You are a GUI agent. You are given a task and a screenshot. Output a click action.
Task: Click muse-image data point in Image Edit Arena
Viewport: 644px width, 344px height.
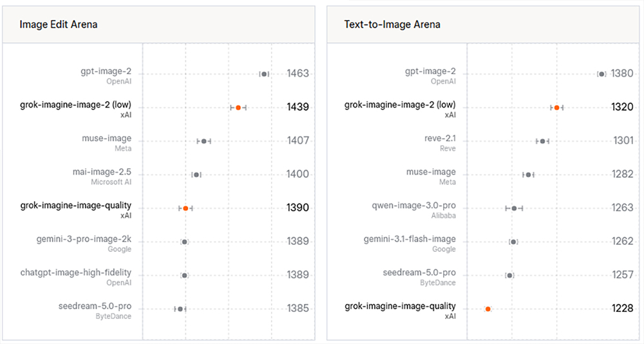pyautogui.click(x=204, y=141)
